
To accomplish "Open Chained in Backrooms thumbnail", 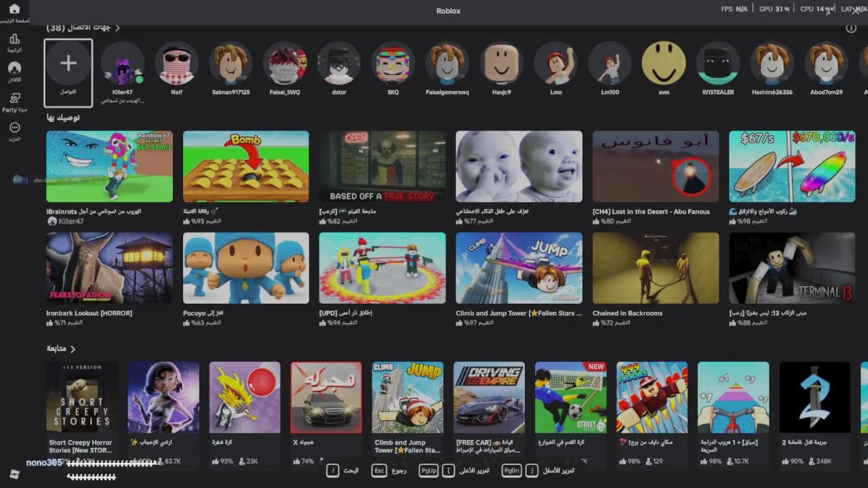I will coord(656,268).
